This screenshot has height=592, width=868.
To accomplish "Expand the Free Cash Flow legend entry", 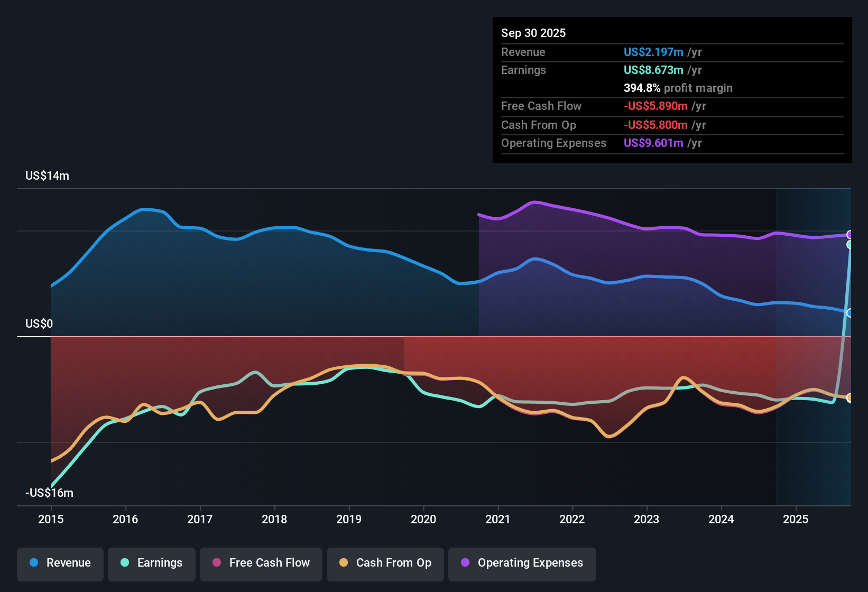I will coord(261,563).
